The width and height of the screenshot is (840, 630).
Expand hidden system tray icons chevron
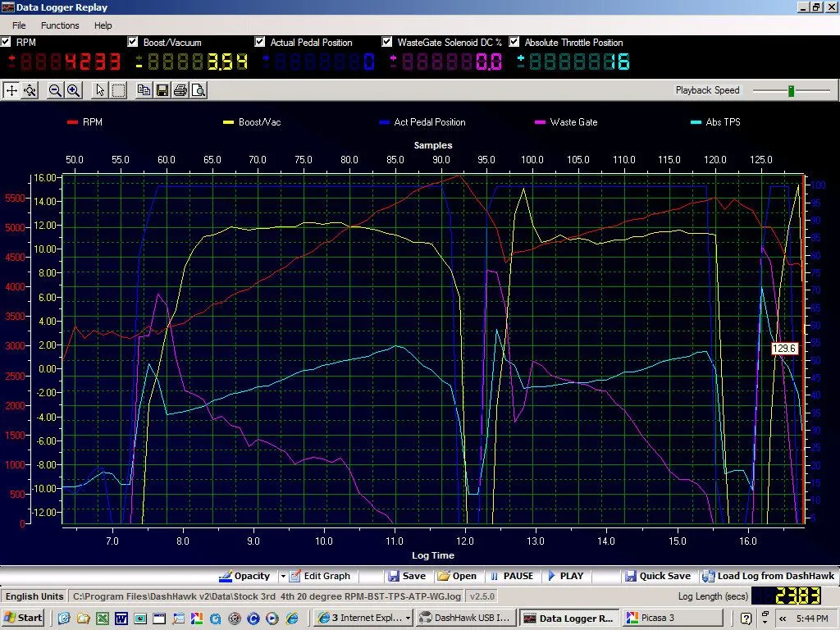783,618
